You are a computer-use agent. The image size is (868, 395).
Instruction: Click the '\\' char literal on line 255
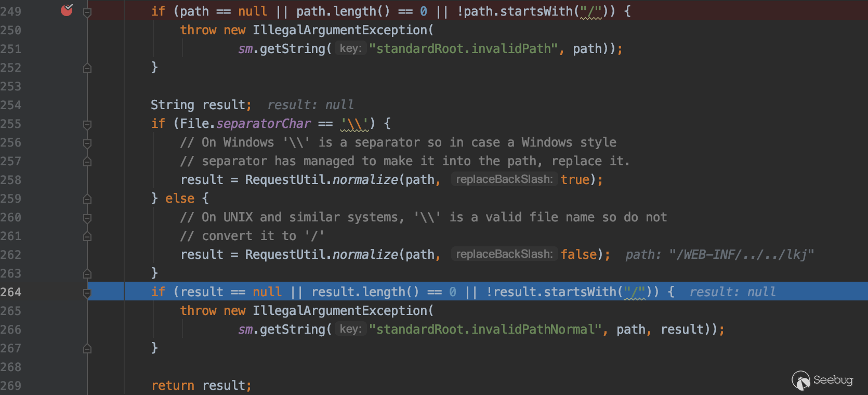[354, 124]
